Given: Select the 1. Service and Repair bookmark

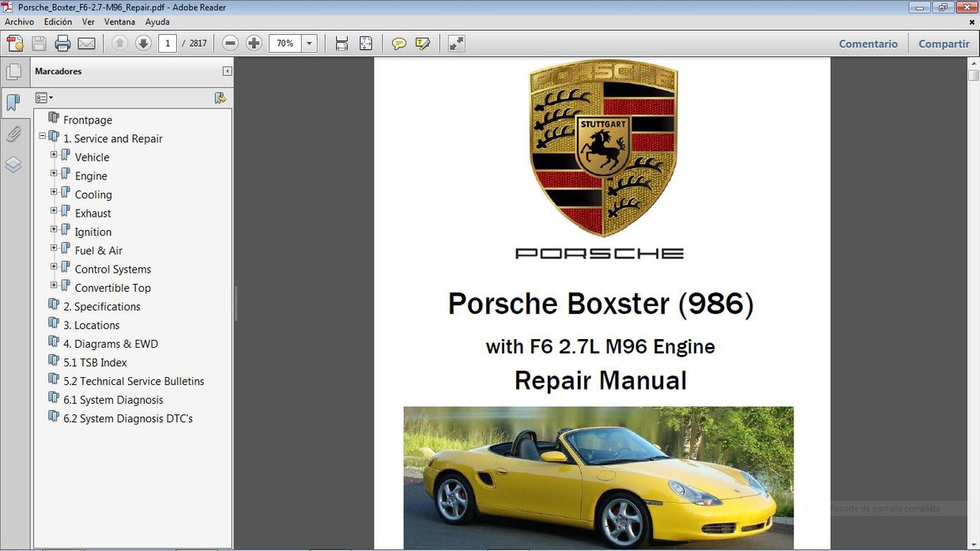Looking at the screenshot, I should click(x=113, y=138).
